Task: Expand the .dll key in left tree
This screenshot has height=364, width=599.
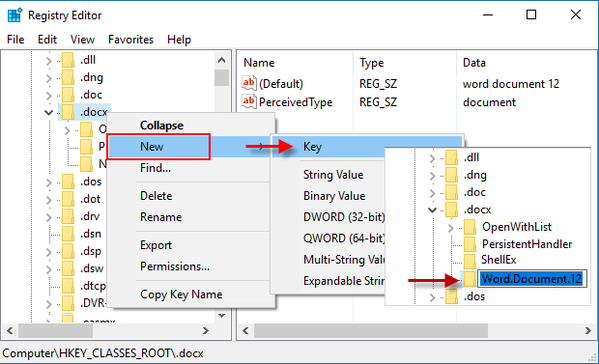Action: tap(48, 61)
